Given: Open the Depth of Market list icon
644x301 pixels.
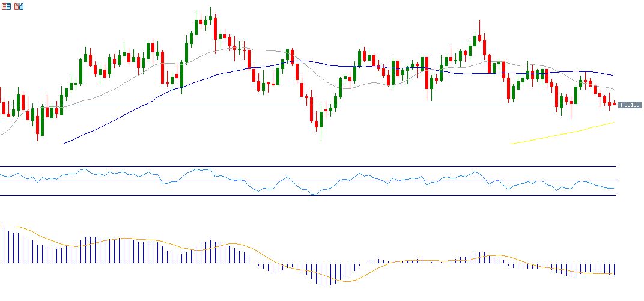Looking at the screenshot, I should click(5, 6).
